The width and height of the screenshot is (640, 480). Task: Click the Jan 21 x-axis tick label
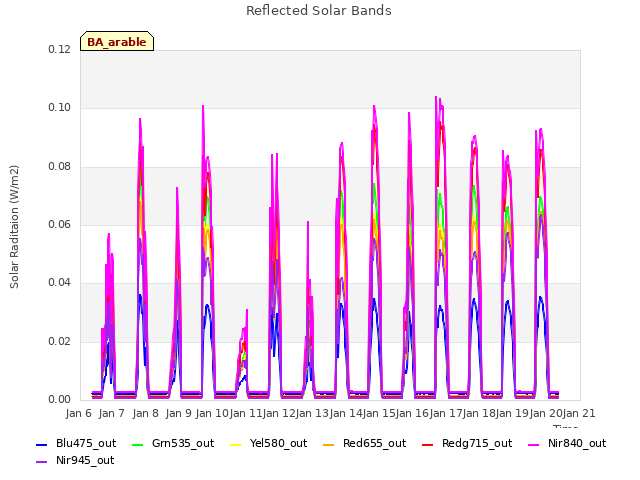(x=579, y=413)
